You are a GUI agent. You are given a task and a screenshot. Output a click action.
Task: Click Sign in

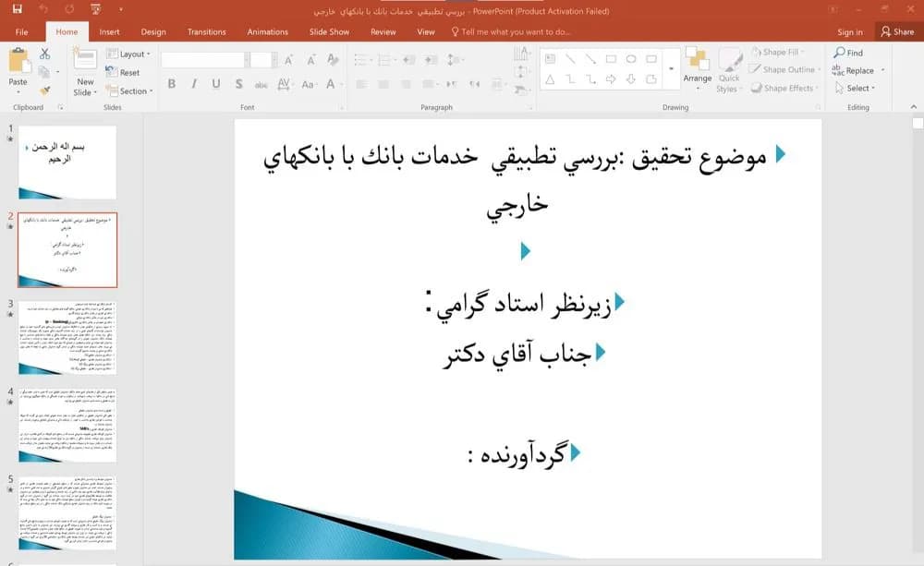tap(850, 31)
